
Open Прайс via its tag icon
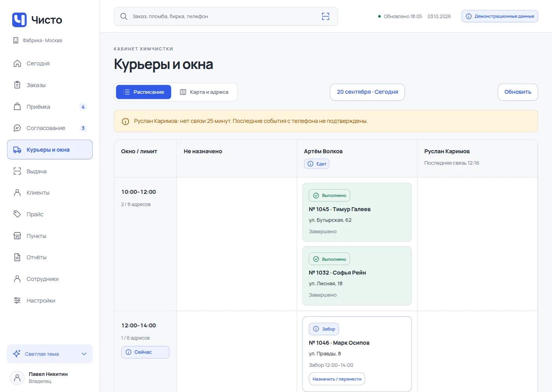[17, 214]
